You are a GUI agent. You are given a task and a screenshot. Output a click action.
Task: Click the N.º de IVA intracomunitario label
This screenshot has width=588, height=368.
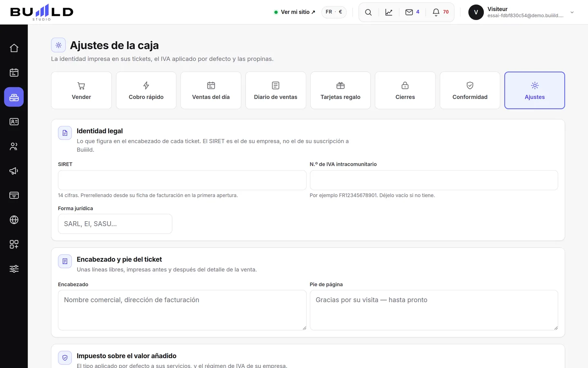coord(343,164)
